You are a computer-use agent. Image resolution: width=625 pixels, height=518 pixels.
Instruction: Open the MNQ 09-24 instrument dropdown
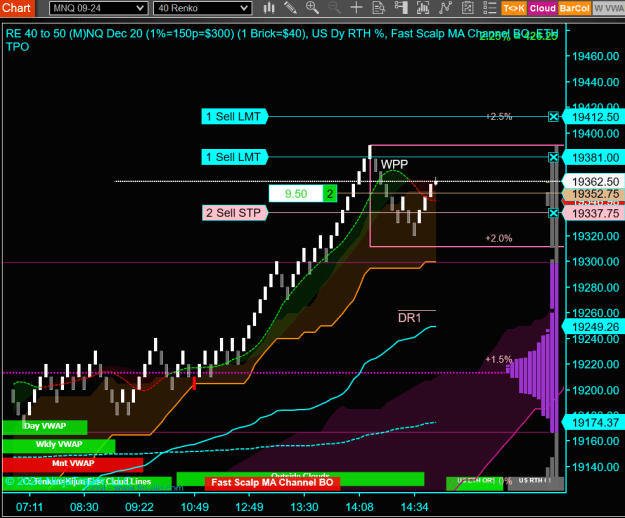pos(98,8)
